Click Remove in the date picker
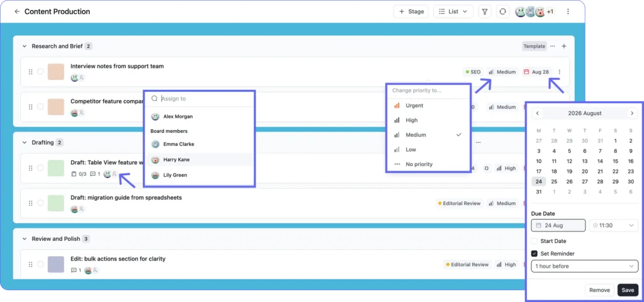The height and width of the screenshot is (302, 644). click(x=599, y=290)
